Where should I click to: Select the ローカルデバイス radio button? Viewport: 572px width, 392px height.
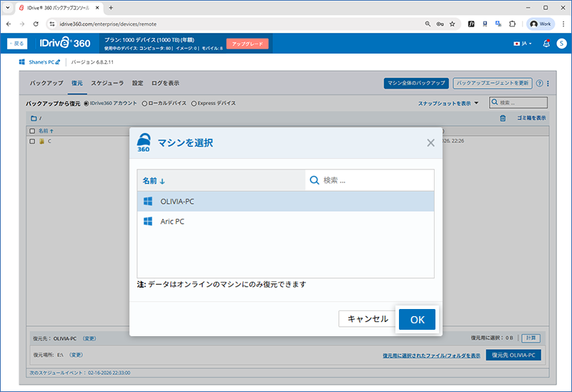click(x=144, y=104)
